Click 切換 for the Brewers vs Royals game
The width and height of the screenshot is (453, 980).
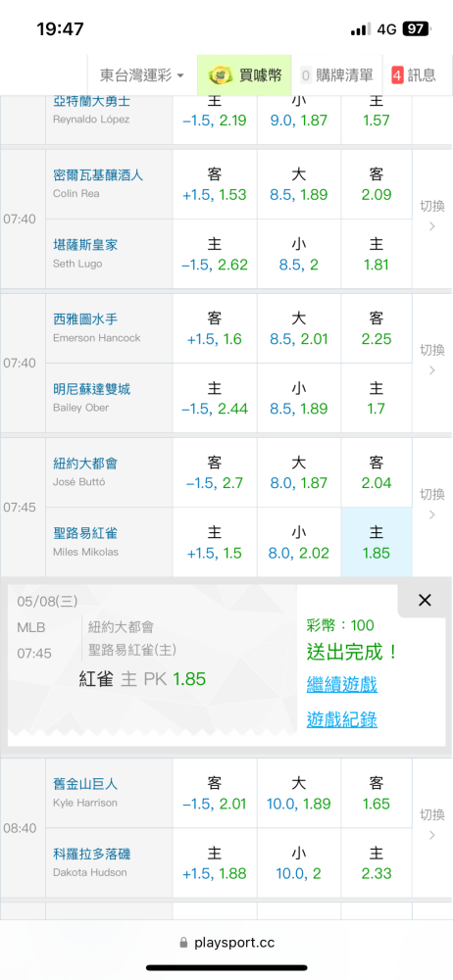tap(431, 216)
